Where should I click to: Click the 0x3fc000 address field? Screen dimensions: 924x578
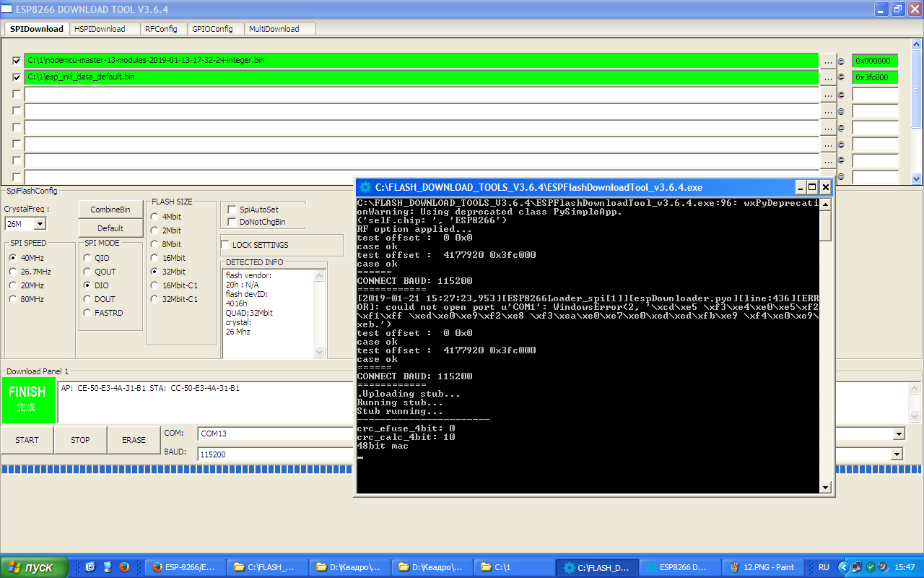pyautogui.click(x=875, y=77)
